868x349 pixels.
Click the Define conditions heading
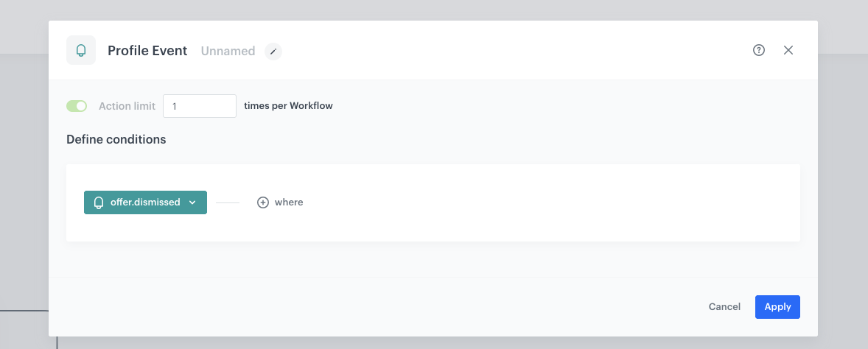(116, 139)
